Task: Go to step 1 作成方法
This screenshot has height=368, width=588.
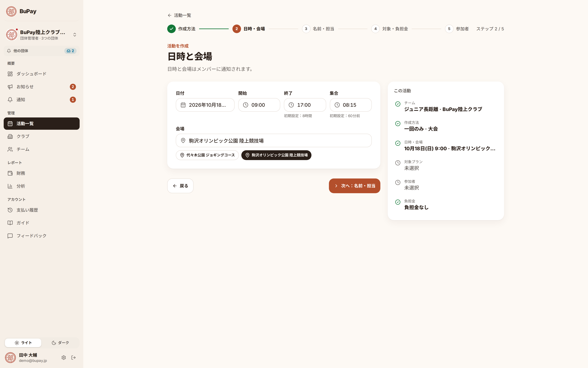Action: (x=181, y=29)
